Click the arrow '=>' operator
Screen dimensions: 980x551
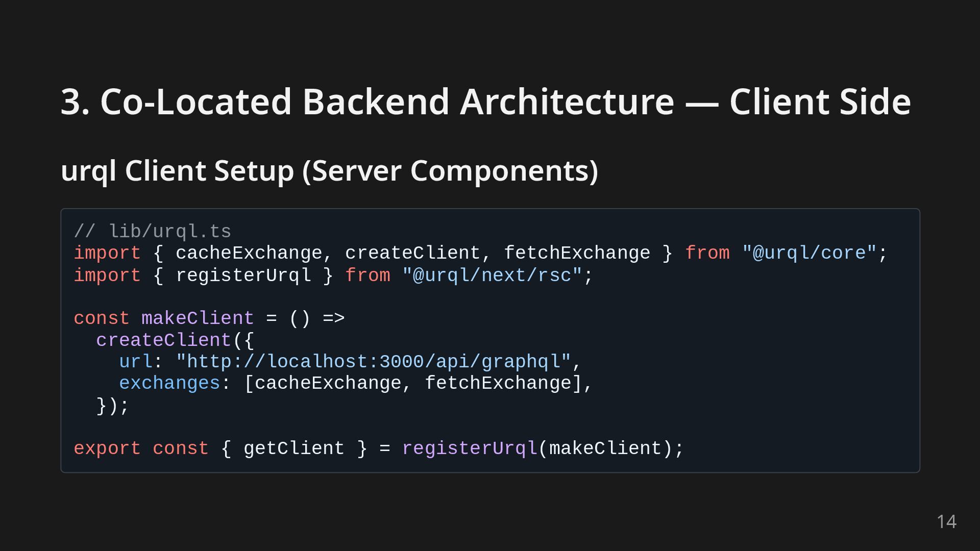click(x=333, y=318)
